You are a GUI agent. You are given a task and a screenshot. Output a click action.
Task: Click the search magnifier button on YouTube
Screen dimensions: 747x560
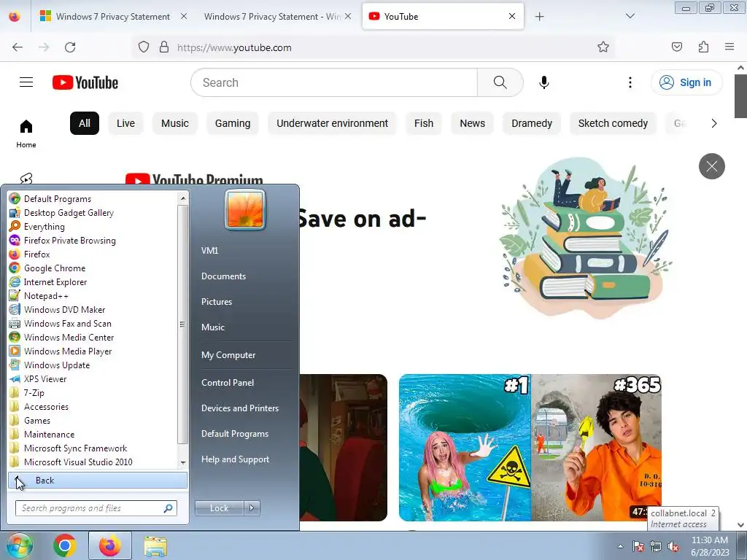500,82
